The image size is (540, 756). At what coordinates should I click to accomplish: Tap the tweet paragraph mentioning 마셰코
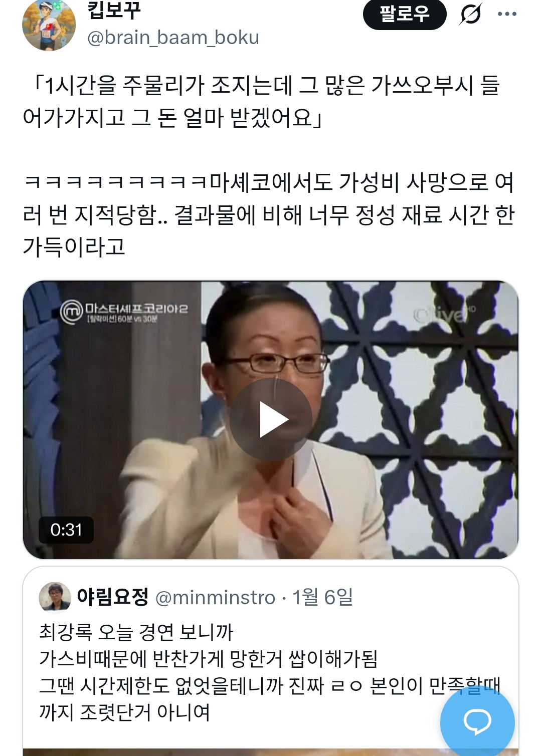coord(269,214)
